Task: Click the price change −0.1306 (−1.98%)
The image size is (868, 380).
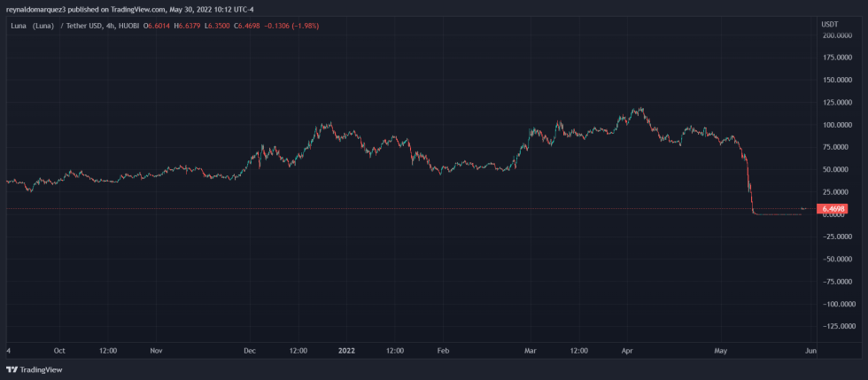Action: 295,26
